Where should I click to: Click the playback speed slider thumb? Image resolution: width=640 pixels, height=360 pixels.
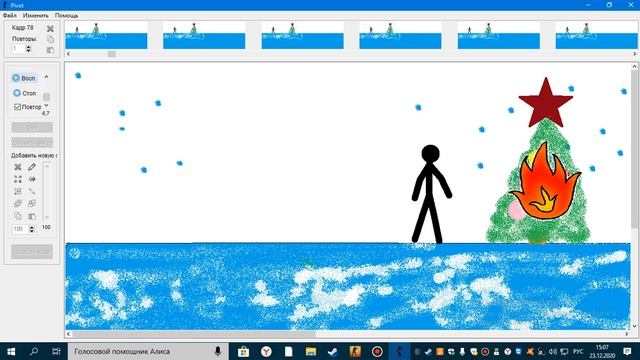(x=46, y=97)
